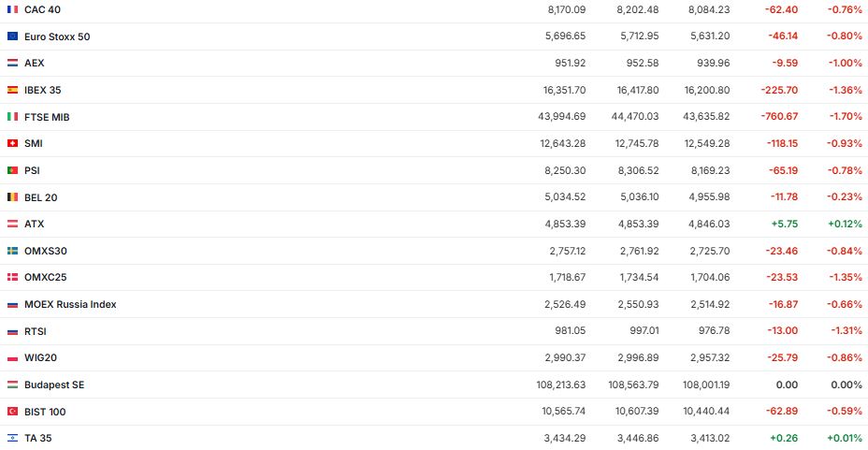Open the OMXC25 index link
868x450 pixels.
tap(45, 277)
